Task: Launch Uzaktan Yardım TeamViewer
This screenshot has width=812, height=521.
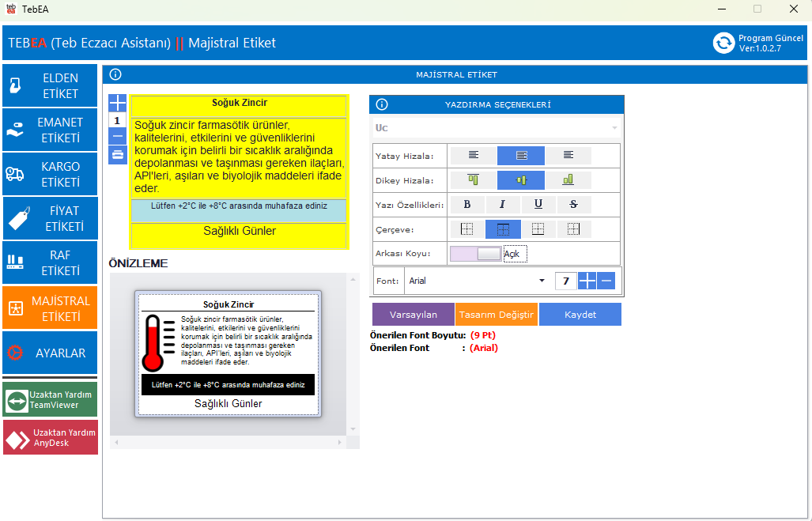Action: pyautogui.click(x=50, y=399)
